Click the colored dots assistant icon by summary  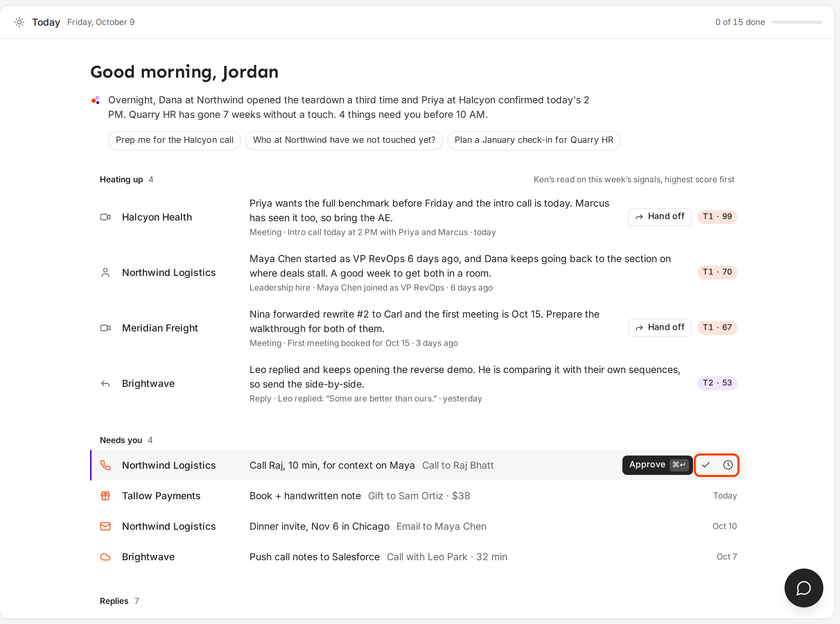click(96, 100)
